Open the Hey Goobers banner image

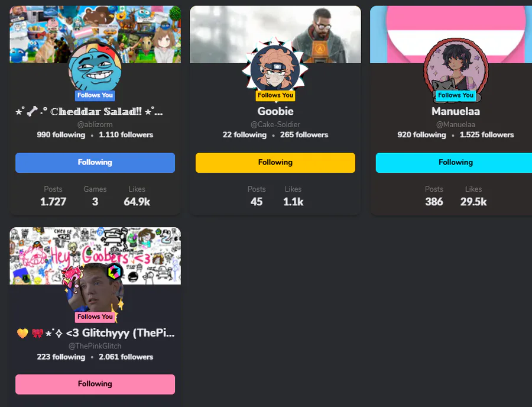click(95, 256)
